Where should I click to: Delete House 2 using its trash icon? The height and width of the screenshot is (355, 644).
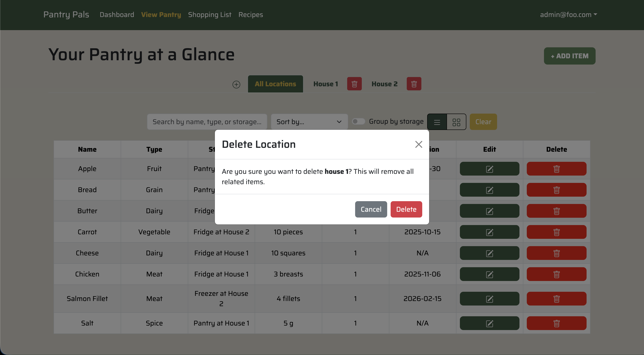(x=414, y=84)
